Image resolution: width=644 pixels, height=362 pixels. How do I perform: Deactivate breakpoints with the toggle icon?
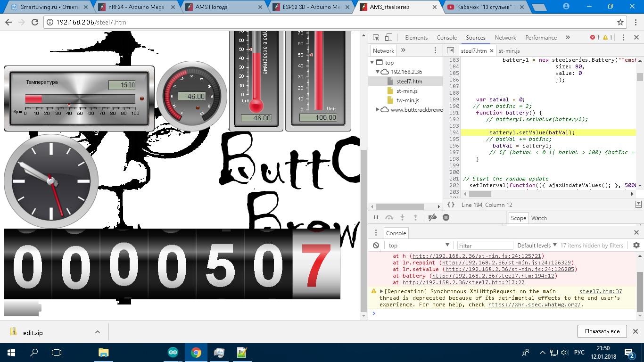tap(432, 217)
